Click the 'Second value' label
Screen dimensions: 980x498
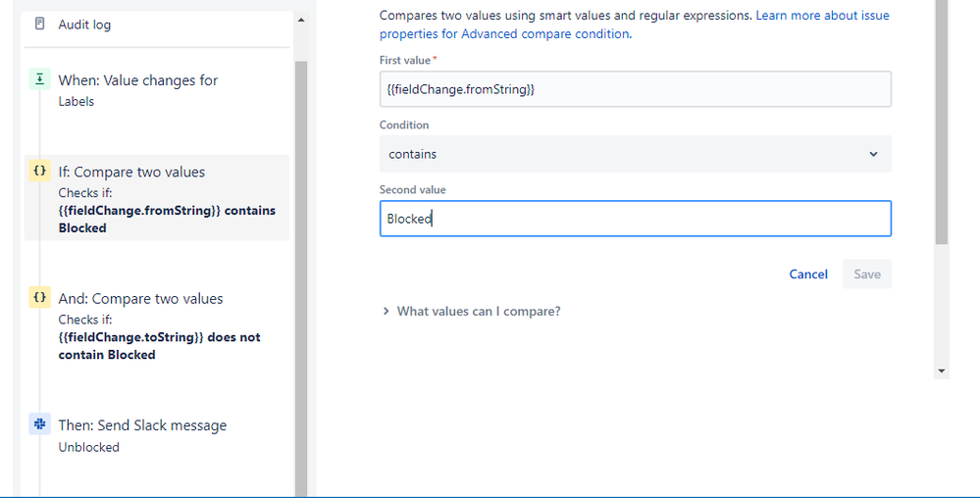(x=412, y=189)
